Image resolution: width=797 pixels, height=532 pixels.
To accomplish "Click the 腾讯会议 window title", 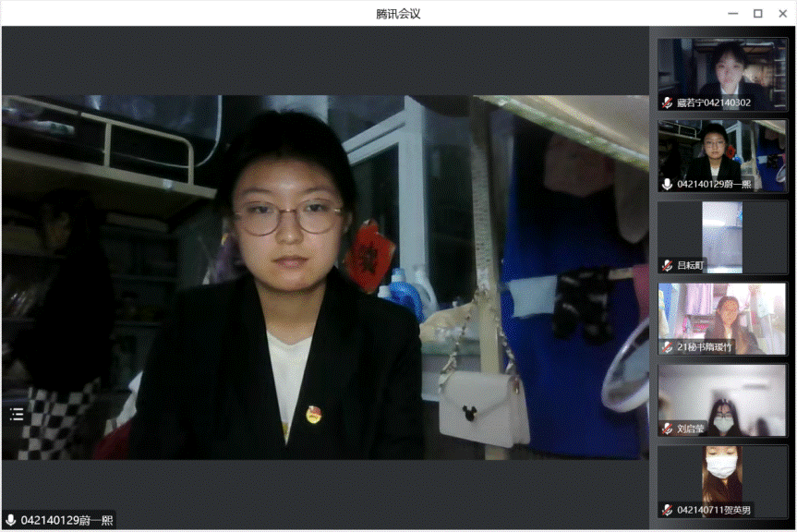I will 398,14.
